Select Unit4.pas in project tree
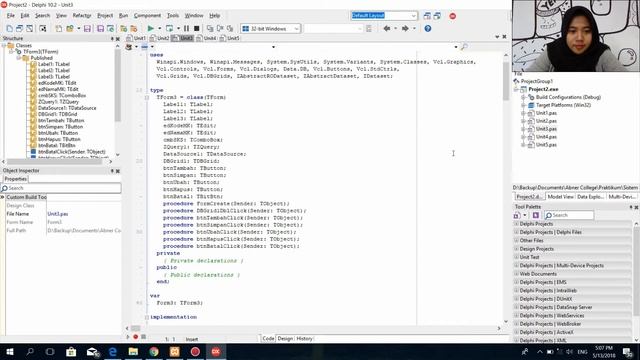This screenshot has height=360, width=640. point(546,137)
